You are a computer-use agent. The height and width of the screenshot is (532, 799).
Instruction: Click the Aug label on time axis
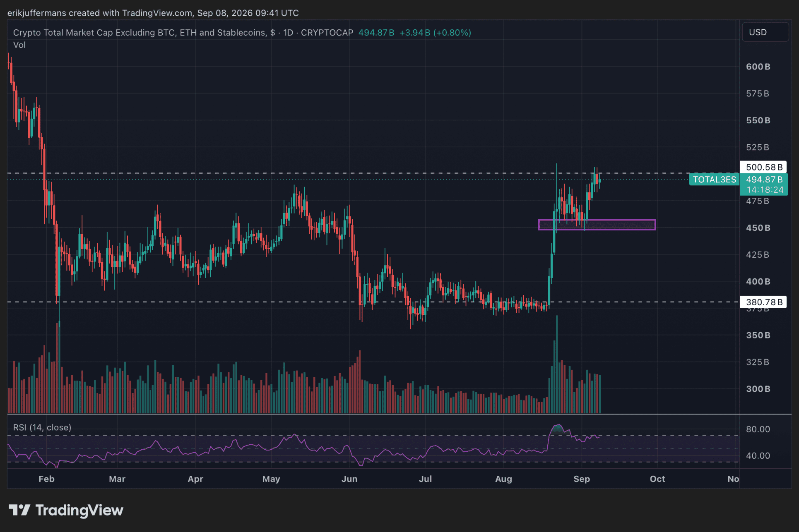503,479
